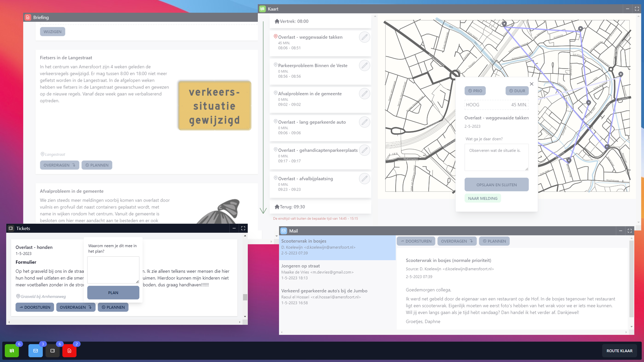Click the ROUTE KLAAR button

point(619,350)
